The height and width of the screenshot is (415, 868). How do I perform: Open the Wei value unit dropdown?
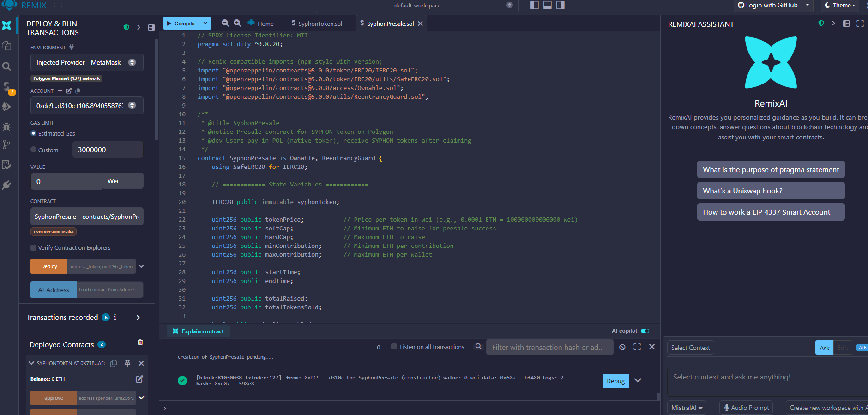[x=123, y=181]
